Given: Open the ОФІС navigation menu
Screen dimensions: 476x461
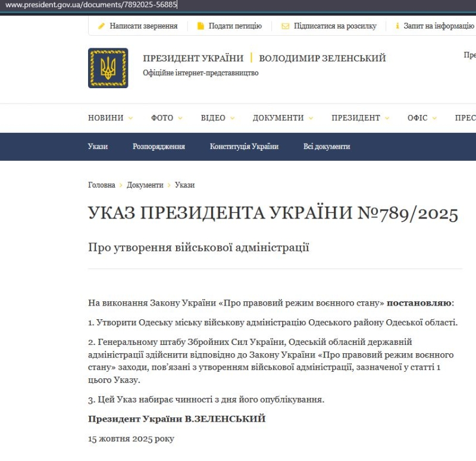Looking at the screenshot, I should [x=422, y=118].
